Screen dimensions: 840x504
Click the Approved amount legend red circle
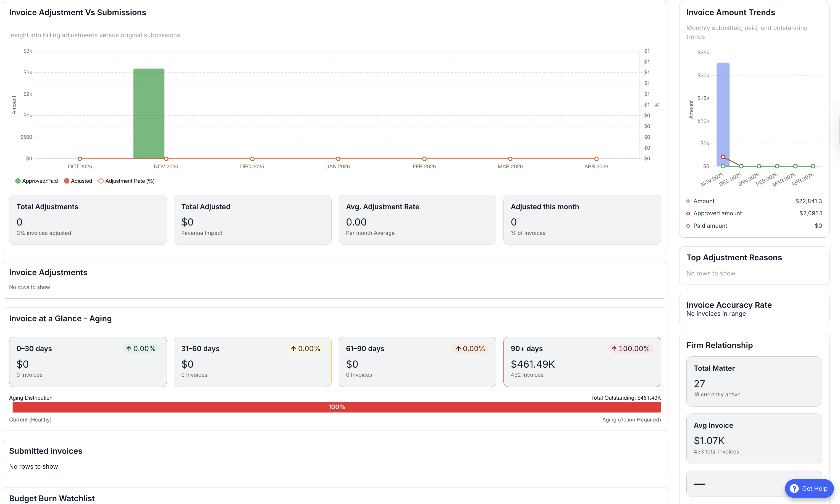(x=688, y=214)
